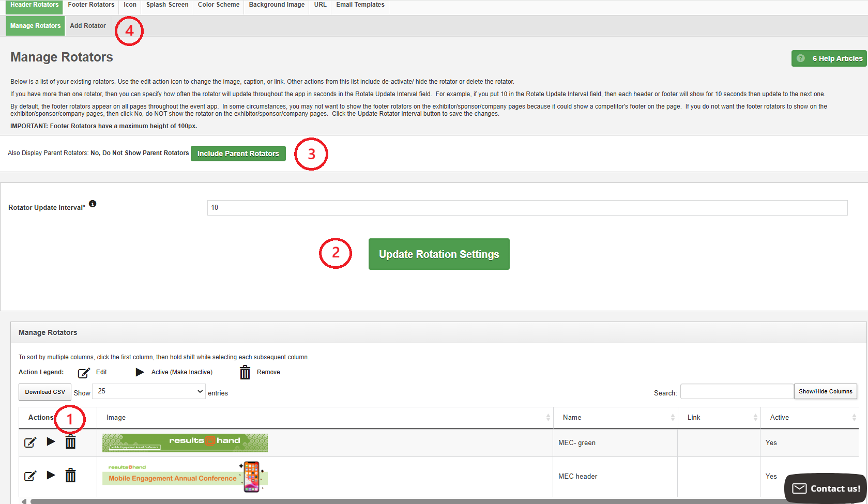Image resolution: width=868 pixels, height=504 pixels.
Task: Open the Show/Hide Columns menu
Action: 825,391
